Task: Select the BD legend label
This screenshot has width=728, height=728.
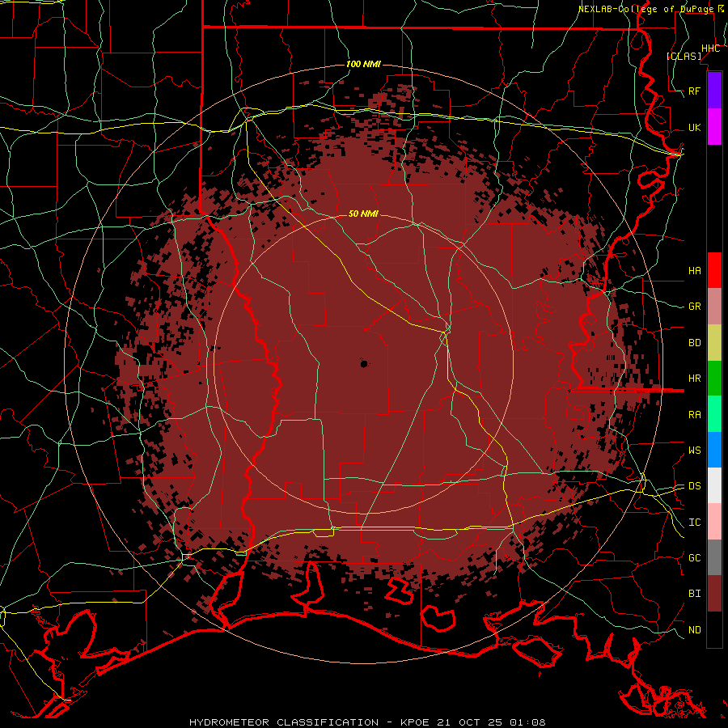Action: [694, 343]
